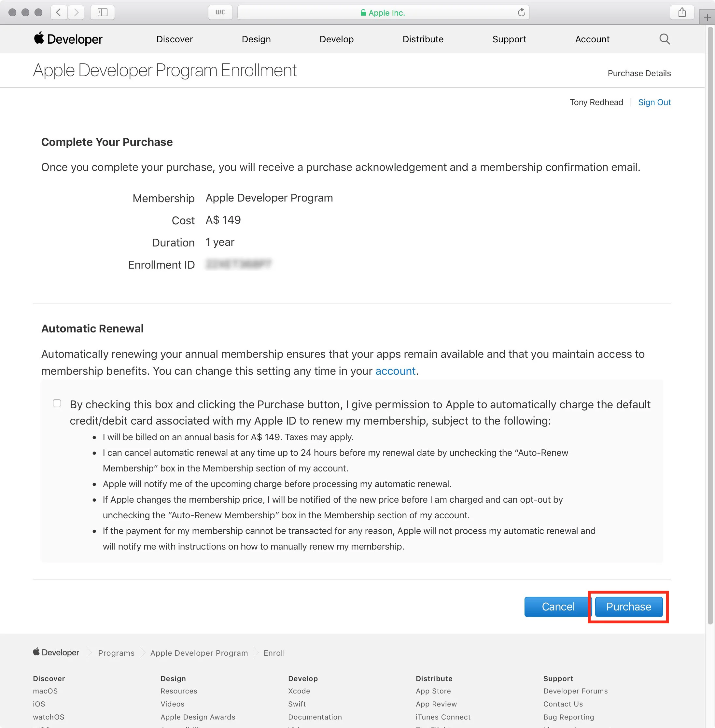The height and width of the screenshot is (728, 715).
Task: Click the 1 year duration value
Action: (x=220, y=242)
